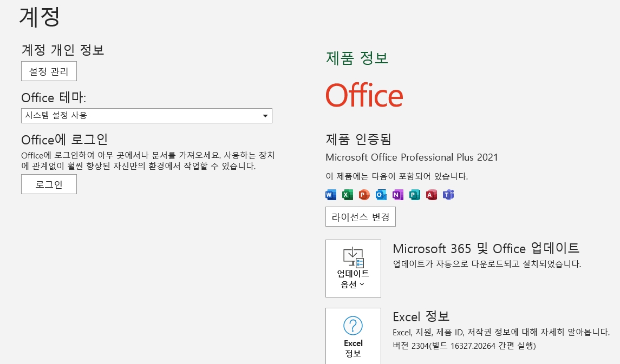Click the PowerPoint app icon
This screenshot has width=620, height=364.
coord(364,195)
